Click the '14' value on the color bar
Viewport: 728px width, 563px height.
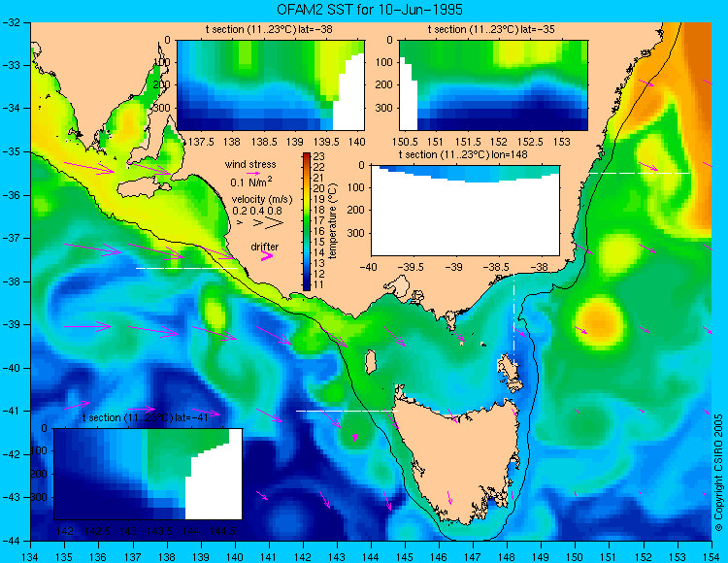pyautogui.click(x=319, y=252)
